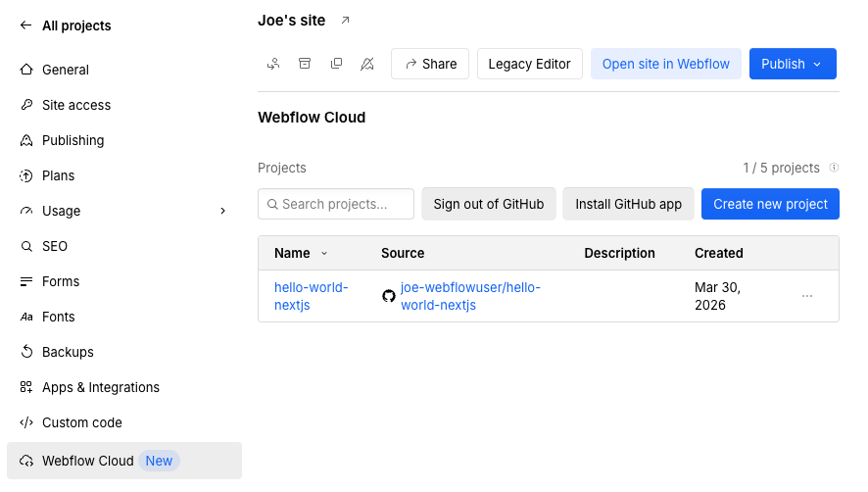Click Install GitHub app
Viewport: 868px width, 492px height.
coord(628,204)
